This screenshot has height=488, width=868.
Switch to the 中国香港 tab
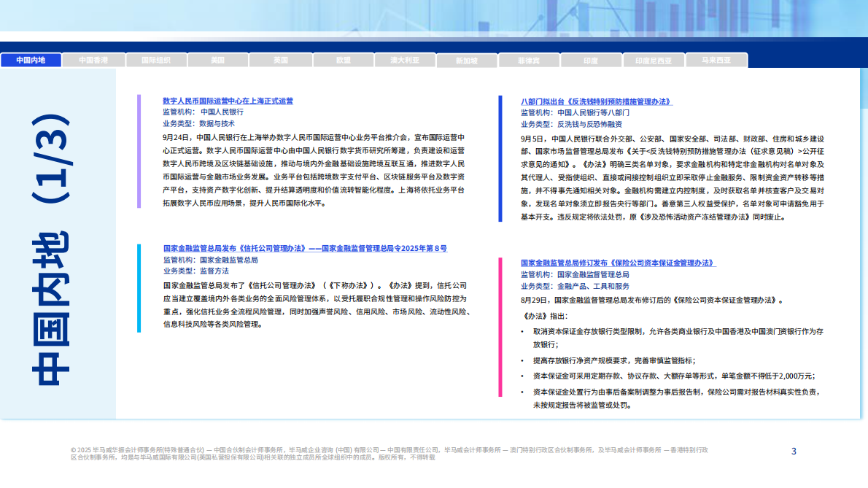click(93, 60)
